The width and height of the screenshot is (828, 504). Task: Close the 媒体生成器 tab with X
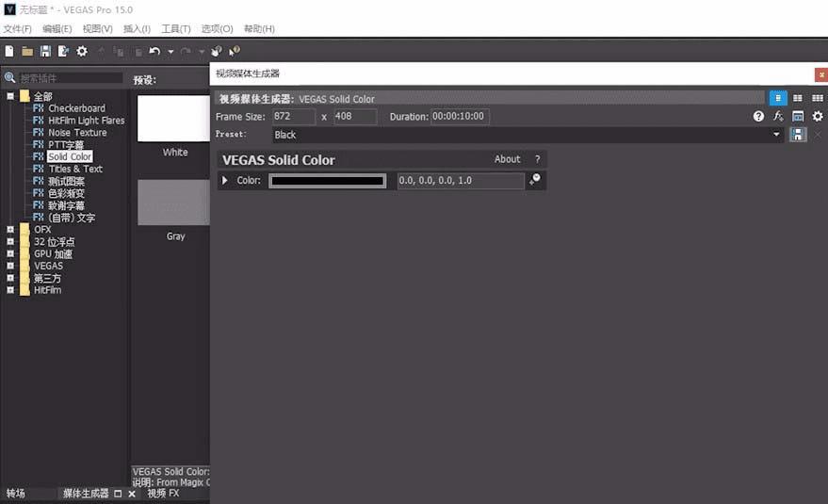pos(132,494)
